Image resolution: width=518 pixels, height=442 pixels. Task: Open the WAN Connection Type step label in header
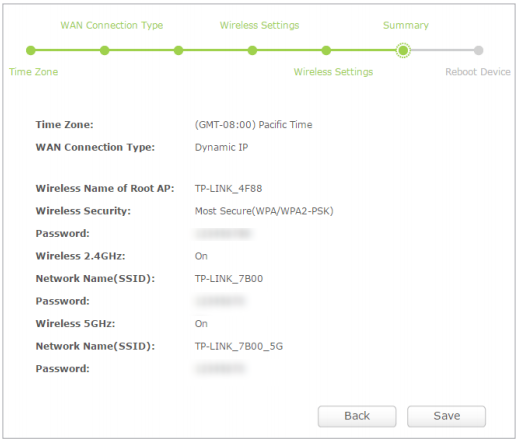[x=112, y=25]
